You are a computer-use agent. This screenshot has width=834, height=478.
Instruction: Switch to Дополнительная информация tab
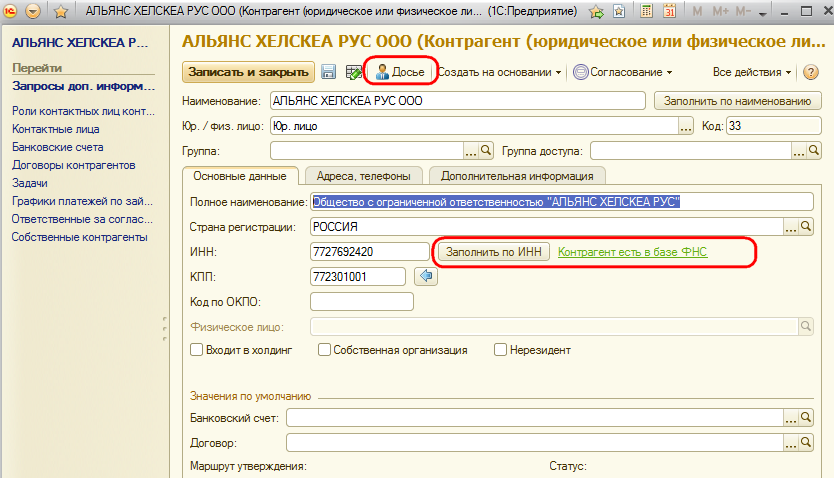tap(517, 176)
